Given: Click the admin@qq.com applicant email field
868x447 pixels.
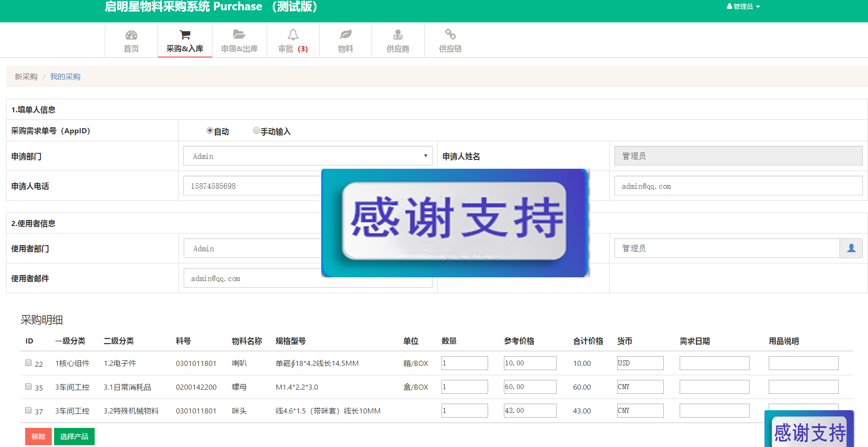Looking at the screenshot, I should [738, 186].
